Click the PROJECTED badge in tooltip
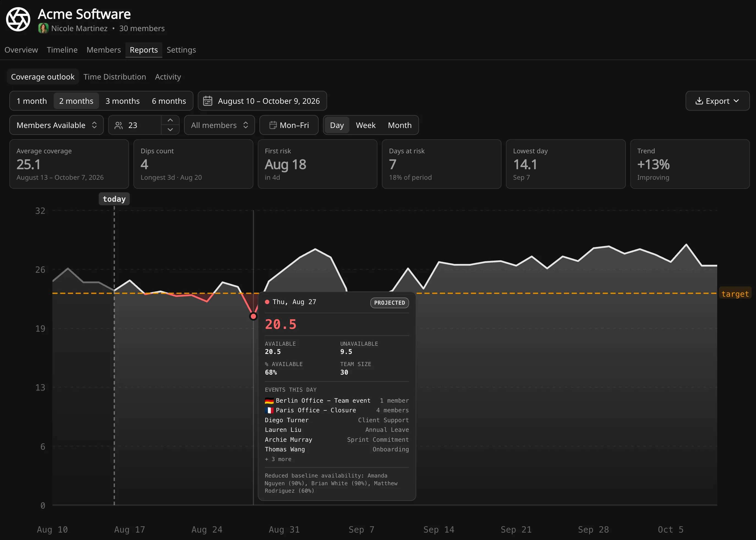 coord(390,302)
